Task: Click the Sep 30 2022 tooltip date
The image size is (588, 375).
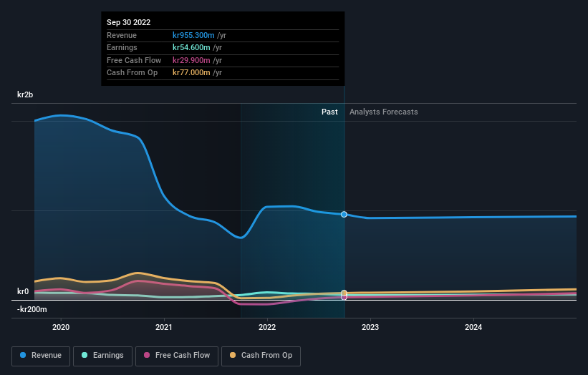Action: pyautogui.click(x=129, y=22)
